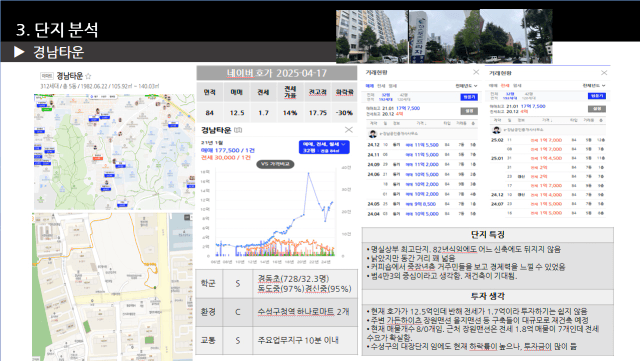Click the 전세 30,000 / 1건 chart value
The width and height of the screenshot is (640, 361).
pyautogui.click(x=226, y=158)
